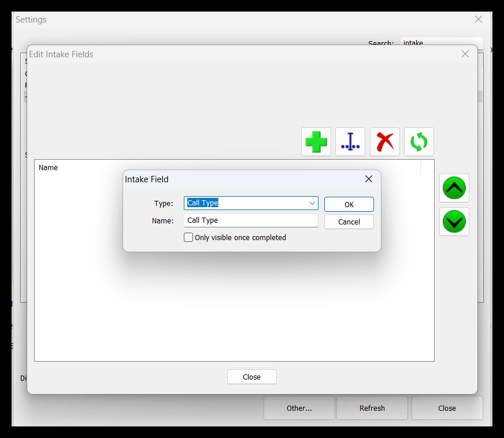Click the red X delete field icon
Viewport: 504px width, 438px height.
click(x=385, y=142)
